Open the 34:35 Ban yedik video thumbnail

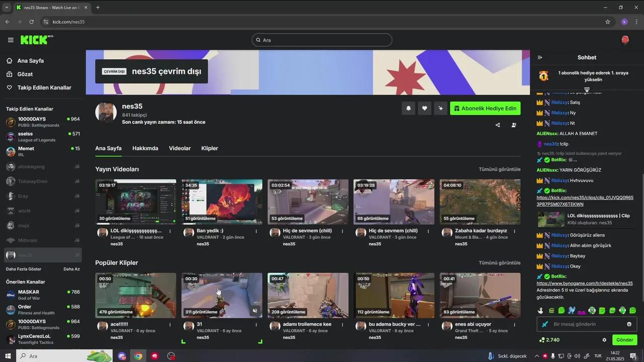[x=222, y=202]
